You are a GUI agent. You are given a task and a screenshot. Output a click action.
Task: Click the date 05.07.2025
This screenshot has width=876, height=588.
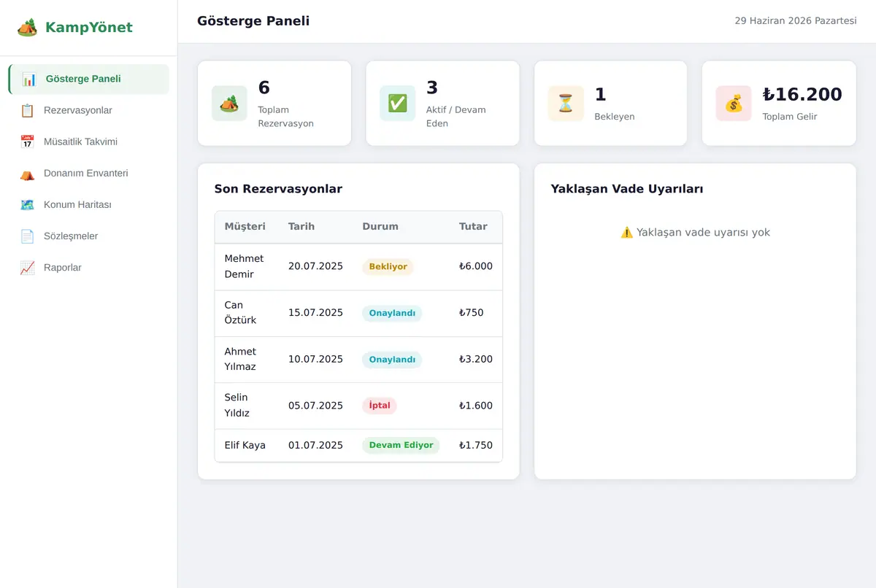click(x=315, y=406)
